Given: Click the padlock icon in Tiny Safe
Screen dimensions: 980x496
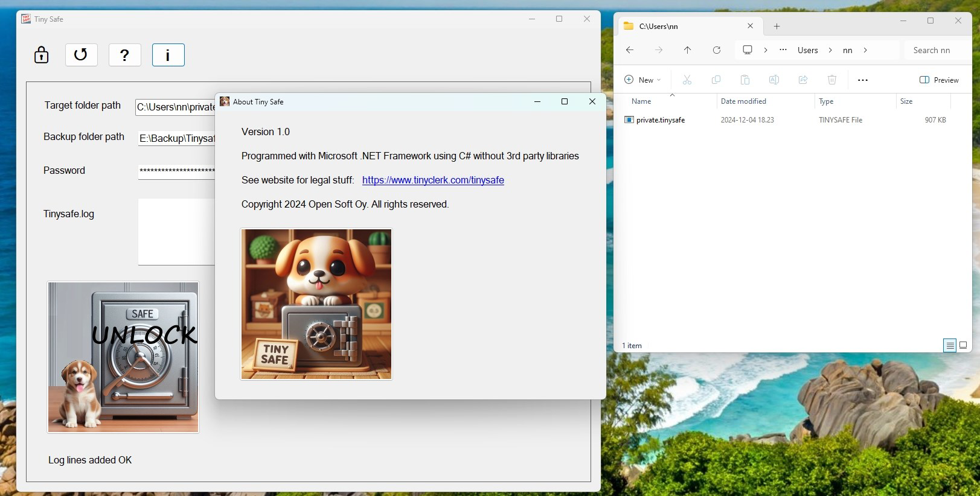Looking at the screenshot, I should coord(41,55).
